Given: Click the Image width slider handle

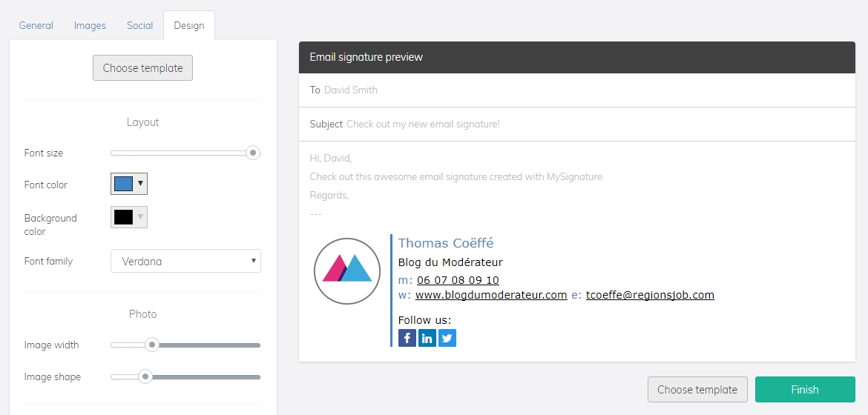Looking at the screenshot, I should coord(151,345).
